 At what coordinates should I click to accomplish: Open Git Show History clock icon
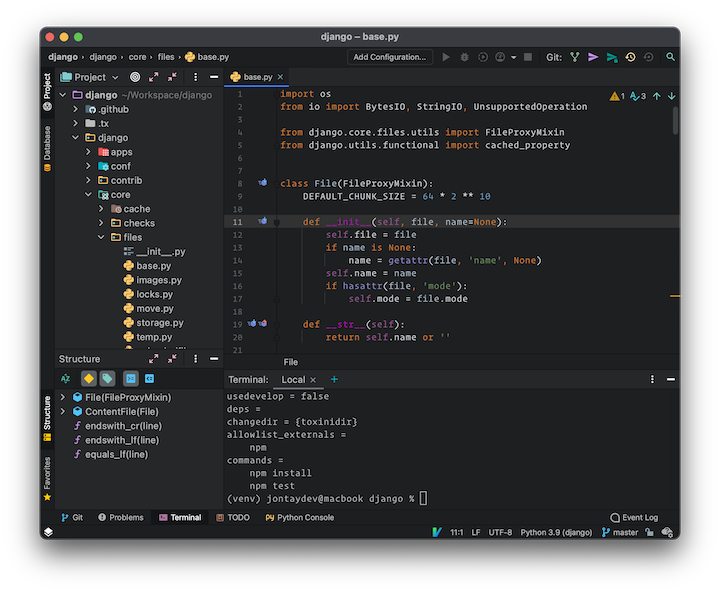click(x=630, y=57)
